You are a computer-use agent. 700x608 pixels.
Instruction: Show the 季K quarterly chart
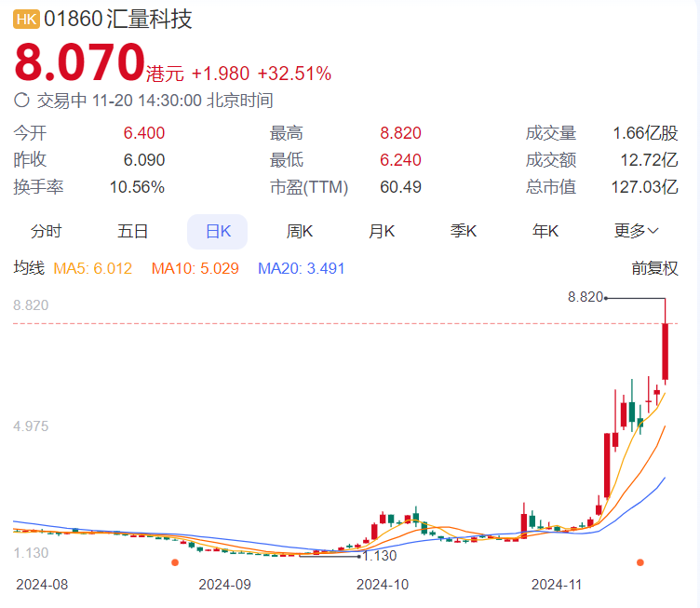click(464, 231)
